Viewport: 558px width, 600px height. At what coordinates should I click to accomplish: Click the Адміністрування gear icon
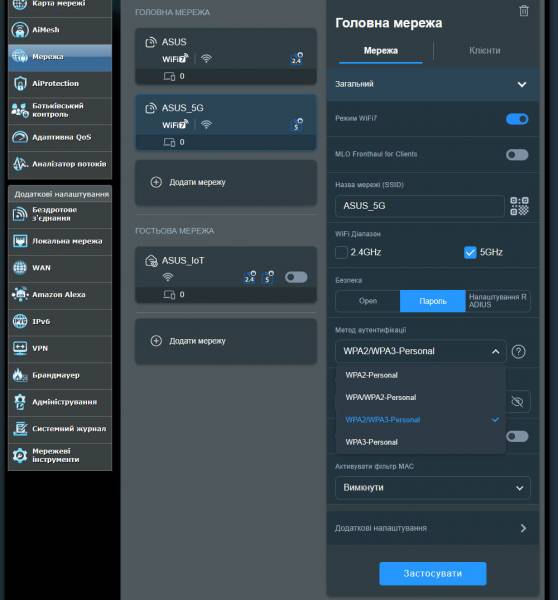click(x=20, y=402)
